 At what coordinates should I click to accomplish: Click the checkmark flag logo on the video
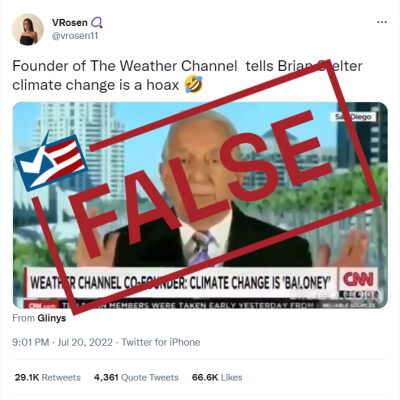[51, 161]
